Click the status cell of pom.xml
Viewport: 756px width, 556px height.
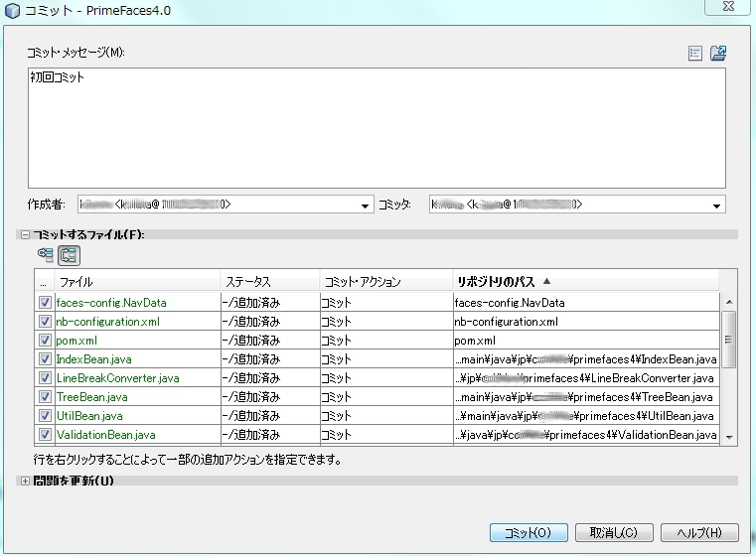pos(270,341)
